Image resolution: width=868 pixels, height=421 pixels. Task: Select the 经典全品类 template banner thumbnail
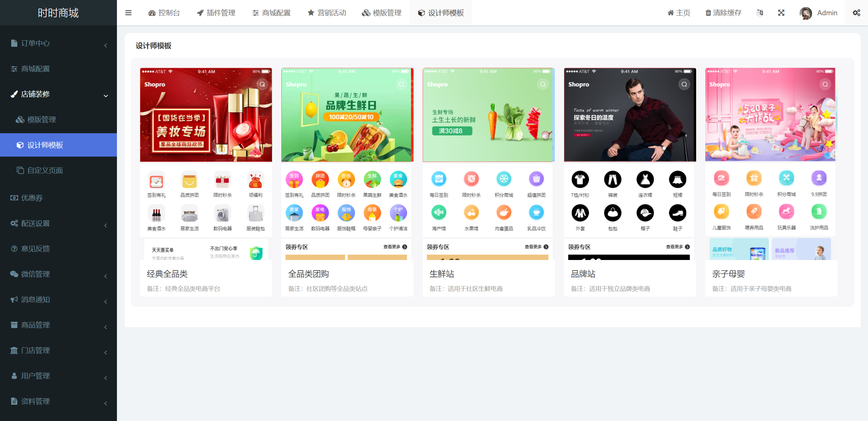(x=206, y=115)
